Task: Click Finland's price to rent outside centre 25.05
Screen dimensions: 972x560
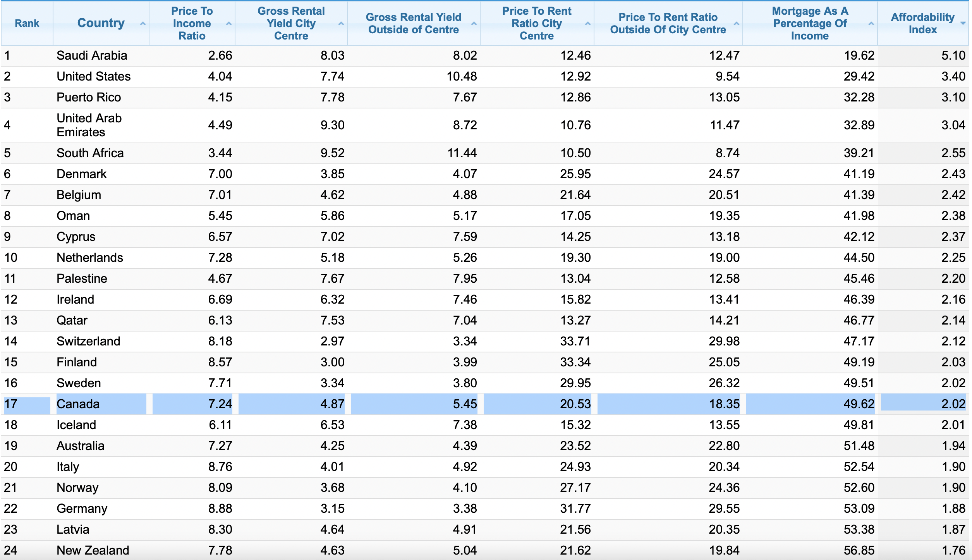Action: [724, 362]
